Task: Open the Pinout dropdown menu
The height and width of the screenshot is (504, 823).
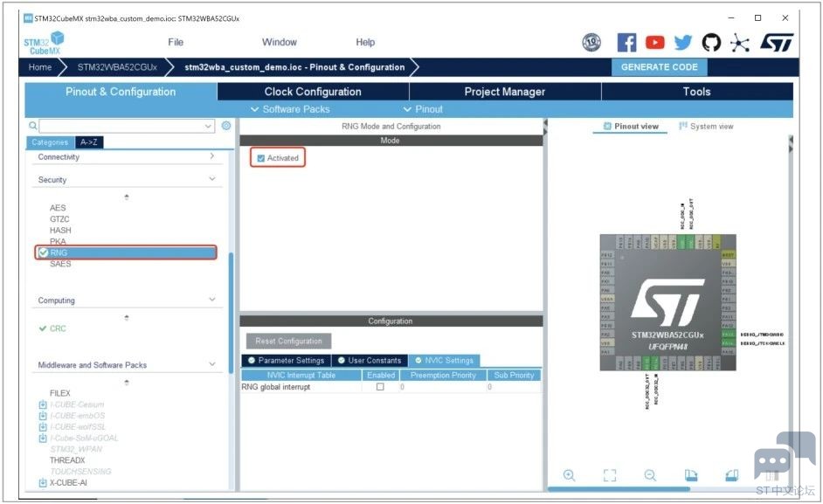Action: [423, 109]
